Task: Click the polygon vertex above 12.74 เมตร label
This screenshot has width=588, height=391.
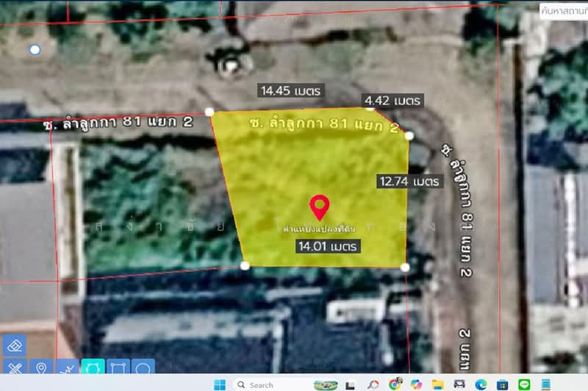Action: click(x=409, y=136)
